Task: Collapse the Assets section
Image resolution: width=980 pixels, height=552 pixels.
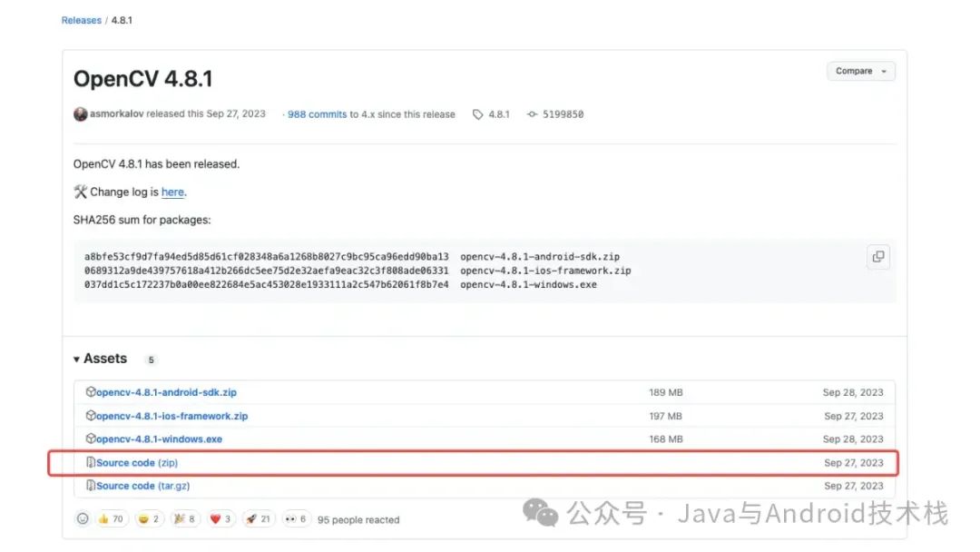Action: tap(101, 359)
